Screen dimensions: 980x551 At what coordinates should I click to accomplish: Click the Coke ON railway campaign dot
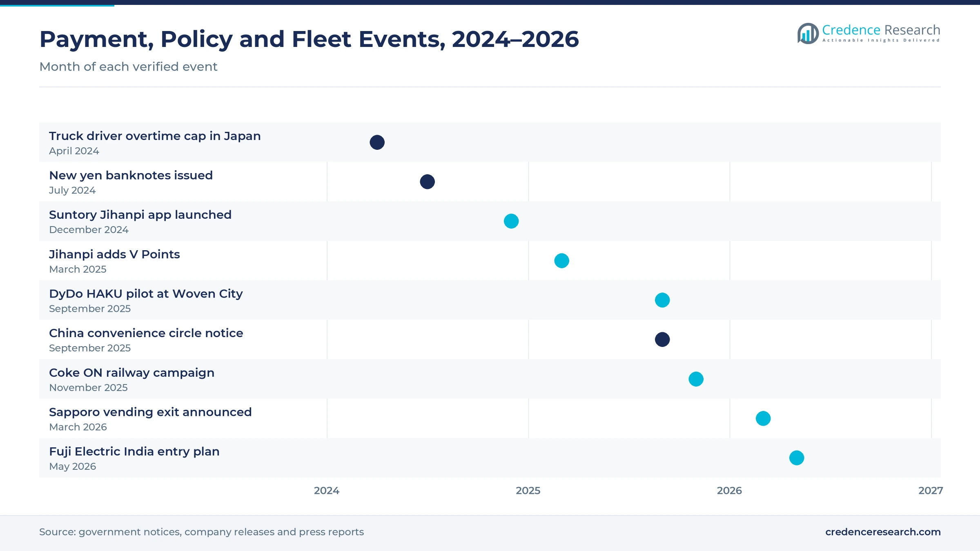696,379
